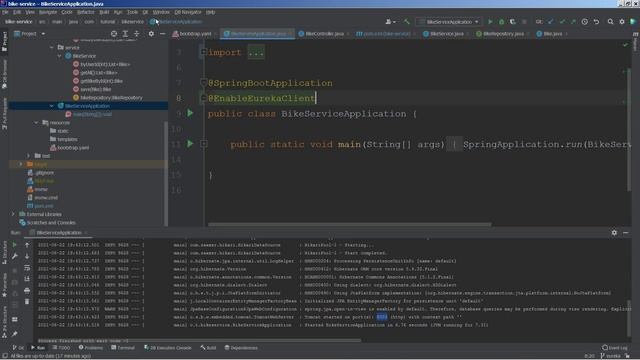Click the editor horizontal scrollbar
Image resolution: width=640 pixels, height=360 pixels.
click(350, 224)
